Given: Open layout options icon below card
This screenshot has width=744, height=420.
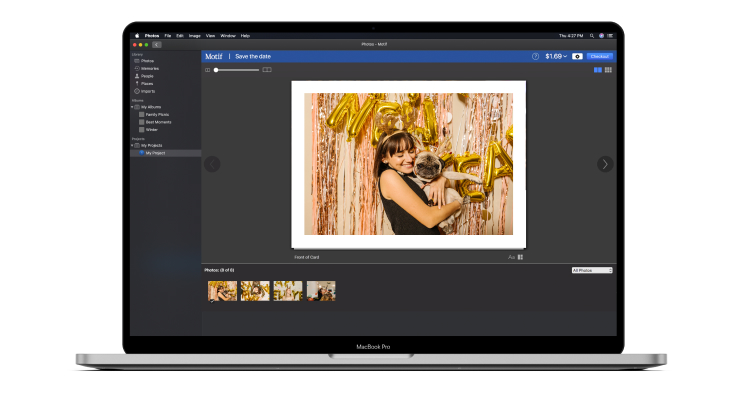Looking at the screenshot, I should (520, 257).
